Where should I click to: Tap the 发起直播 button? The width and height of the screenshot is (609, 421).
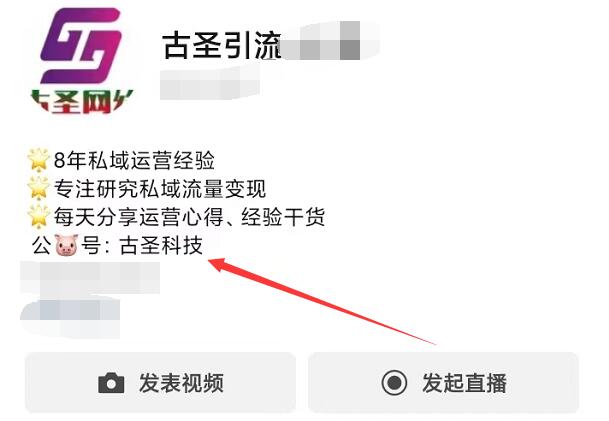[x=444, y=383]
